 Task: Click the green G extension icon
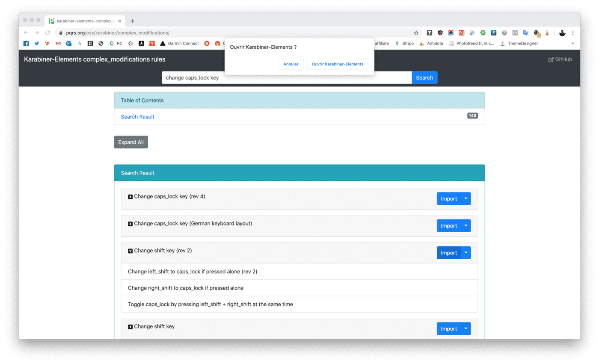(x=483, y=33)
